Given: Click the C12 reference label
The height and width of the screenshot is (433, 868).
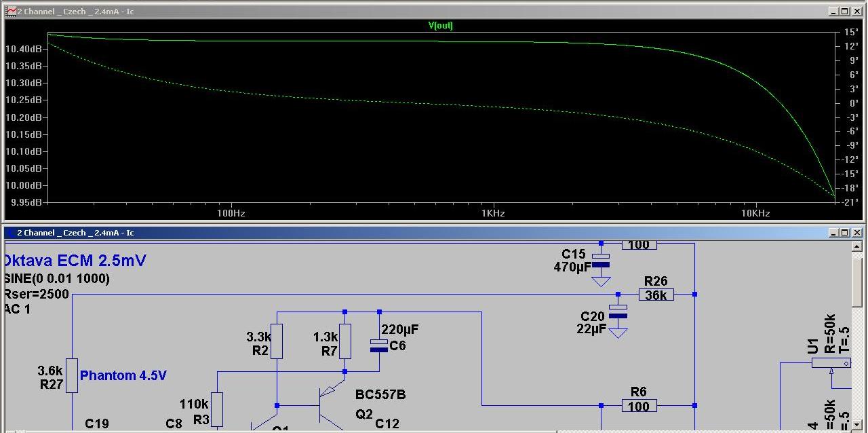Looking at the screenshot, I should pyautogui.click(x=387, y=423).
